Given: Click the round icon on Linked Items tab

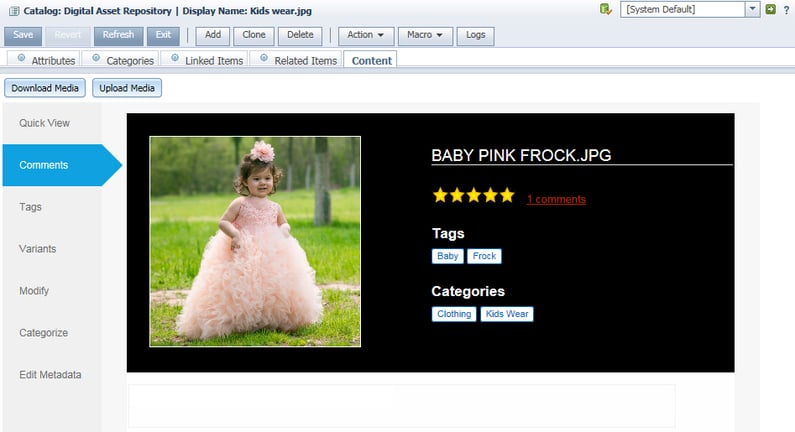Looking at the screenshot, I should click(175, 59).
